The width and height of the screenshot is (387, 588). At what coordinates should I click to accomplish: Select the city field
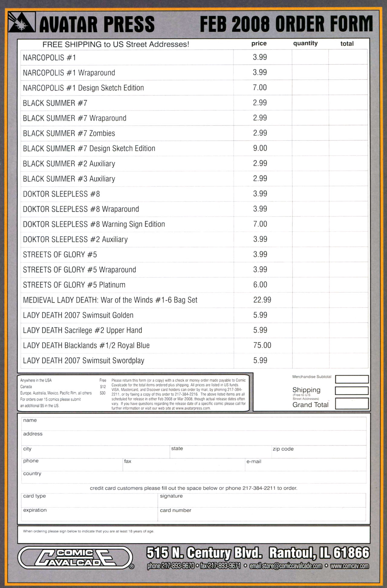coord(95,452)
